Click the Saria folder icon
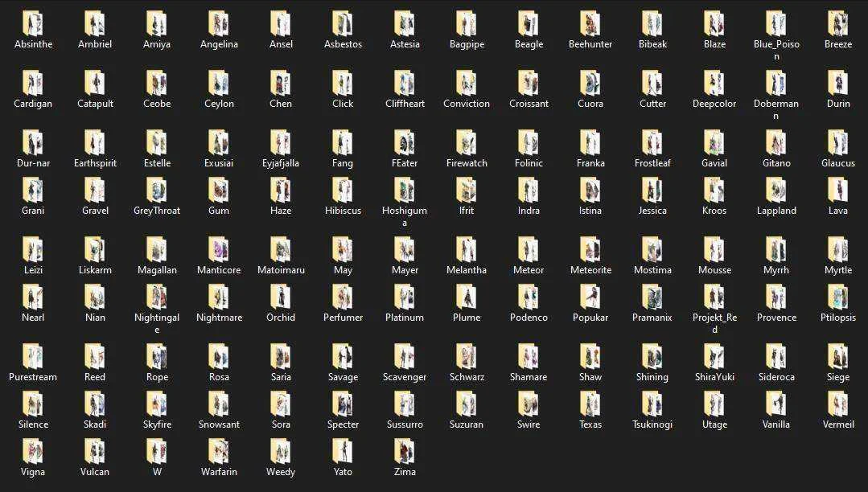 [281, 357]
